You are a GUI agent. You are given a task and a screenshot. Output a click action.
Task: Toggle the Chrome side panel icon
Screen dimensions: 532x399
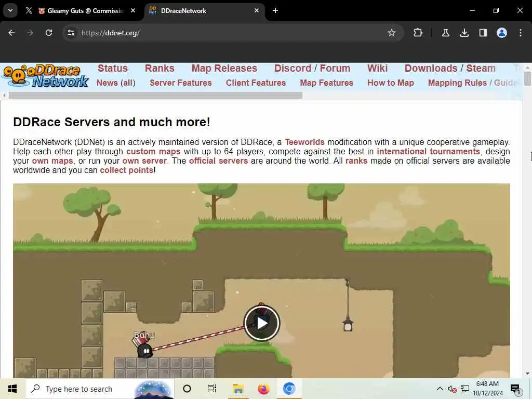[483, 33]
